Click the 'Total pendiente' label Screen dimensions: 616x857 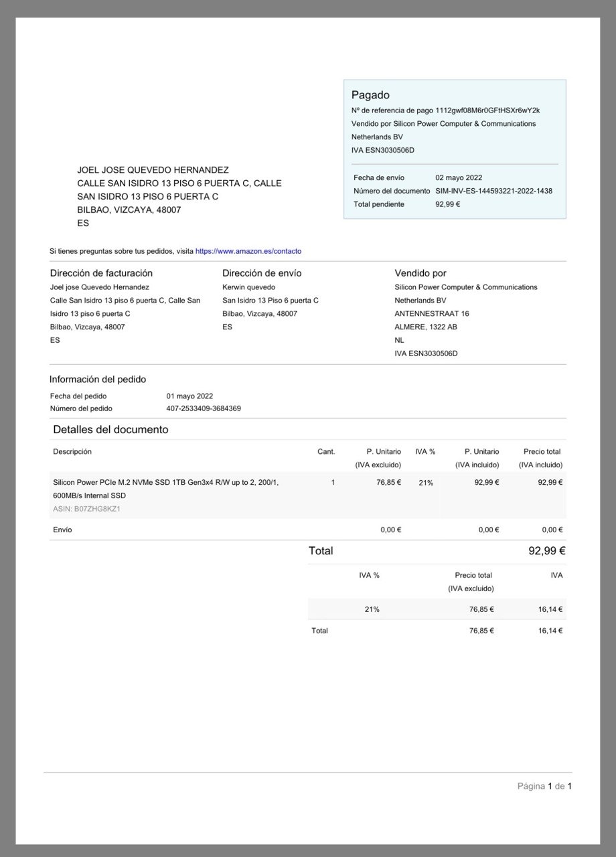click(x=379, y=204)
